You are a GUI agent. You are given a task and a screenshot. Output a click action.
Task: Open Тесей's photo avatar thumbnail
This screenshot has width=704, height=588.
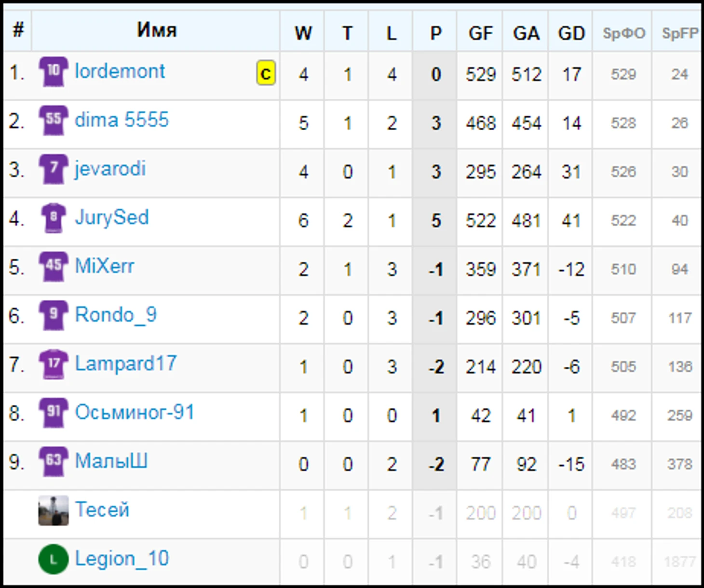[53, 510]
